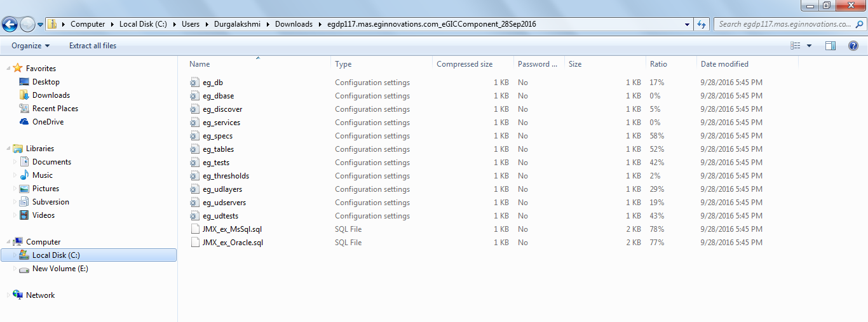This screenshot has width=868, height=322.
Task: Select Local Disk (C:) in tree
Action: click(88, 255)
